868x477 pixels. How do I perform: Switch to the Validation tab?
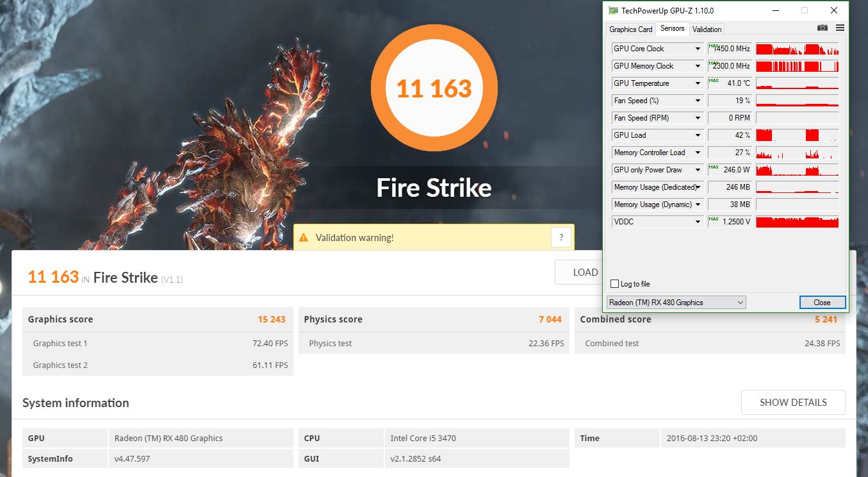click(x=707, y=29)
